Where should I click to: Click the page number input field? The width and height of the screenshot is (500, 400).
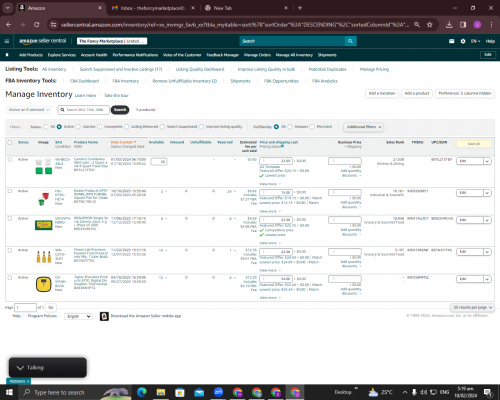point(25,307)
